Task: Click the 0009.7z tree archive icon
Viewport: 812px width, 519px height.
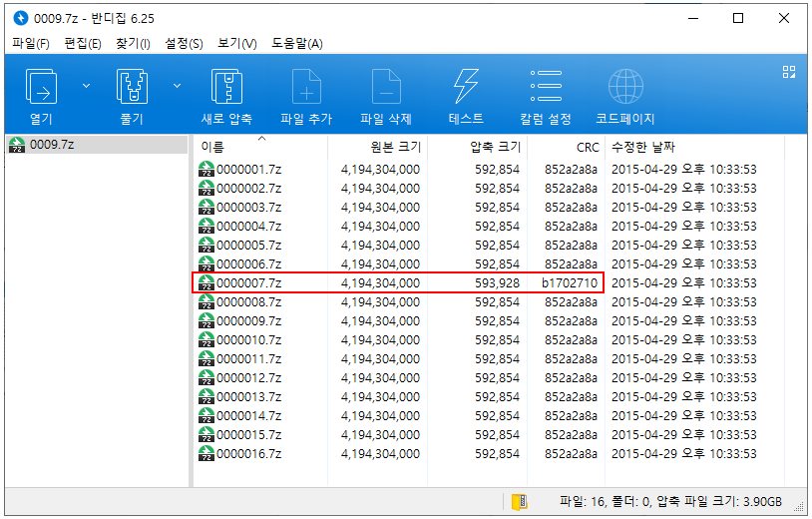Action: pos(17,145)
